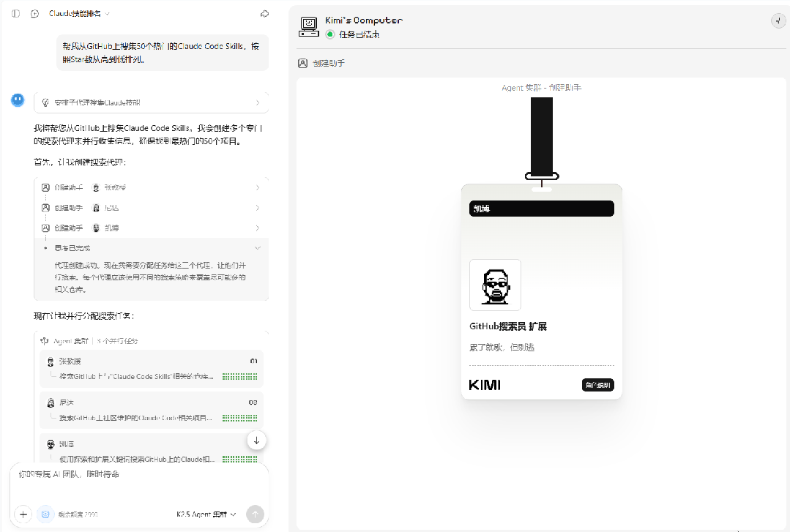Click the blue agent icon beside the plus button

coord(45,514)
